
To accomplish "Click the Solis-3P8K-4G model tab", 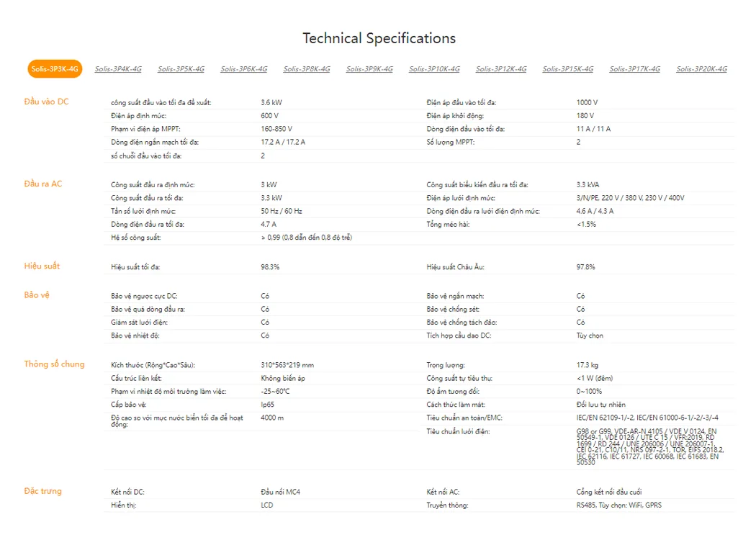I will 306,69.
